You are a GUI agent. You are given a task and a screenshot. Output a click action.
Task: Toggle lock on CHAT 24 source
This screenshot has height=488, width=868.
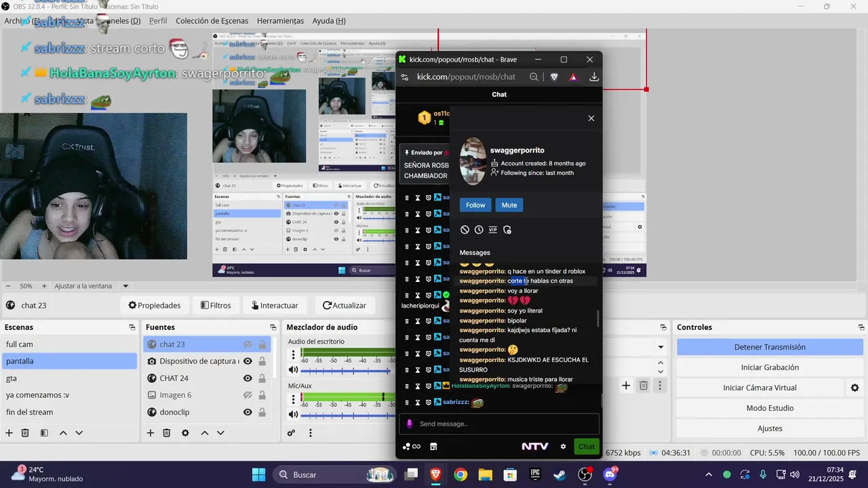click(x=262, y=378)
